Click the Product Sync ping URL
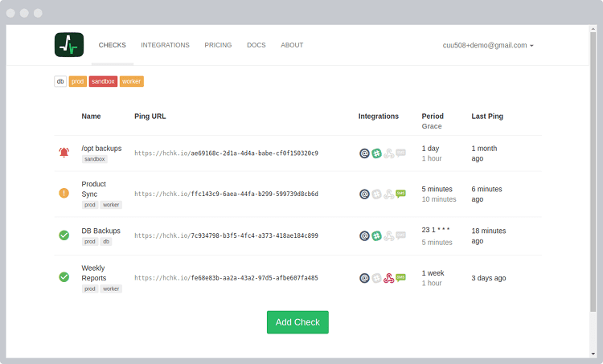The height and width of the screenshot is (364, 603). click(226, 194)
